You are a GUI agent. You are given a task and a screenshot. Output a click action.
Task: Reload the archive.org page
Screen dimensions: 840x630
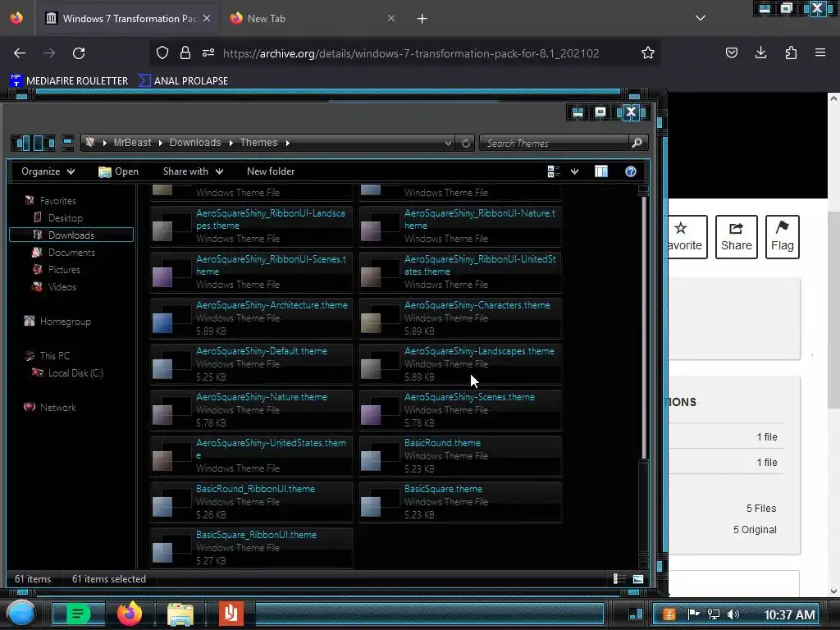[x=79, y=53]
